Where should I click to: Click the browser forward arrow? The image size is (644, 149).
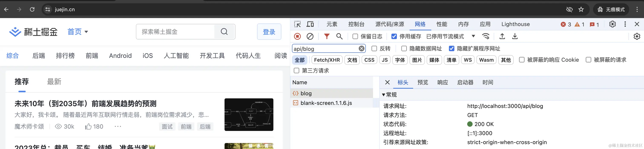(19, 10)
